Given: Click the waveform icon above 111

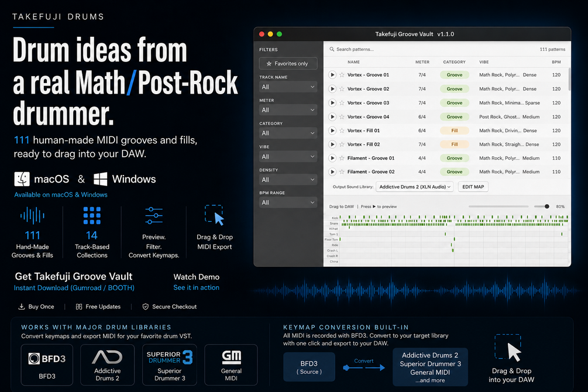Looking at the screenshot, I should [32, 216].
